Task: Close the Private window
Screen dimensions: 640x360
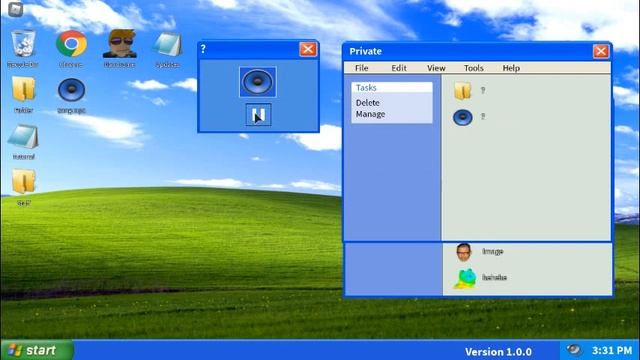Action: coord(600,51)
